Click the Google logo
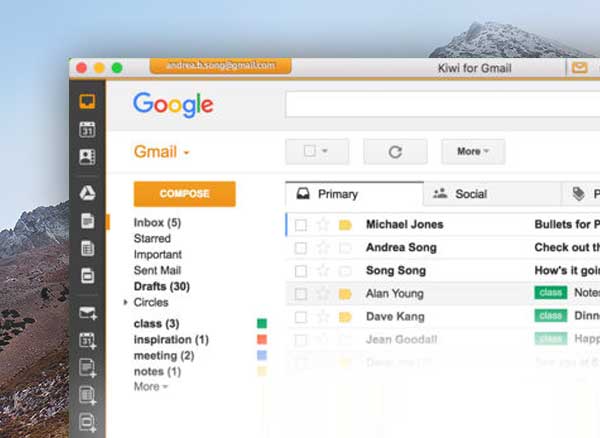Image resolution: width=600 pixels, height=438 pixels. coord(173,105)
